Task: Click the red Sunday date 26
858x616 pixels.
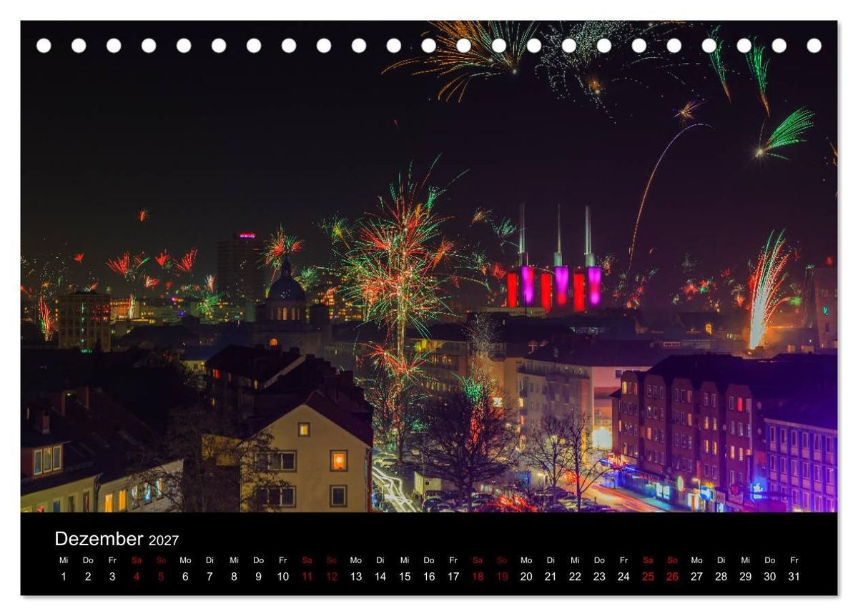Action: click(672, 577)
